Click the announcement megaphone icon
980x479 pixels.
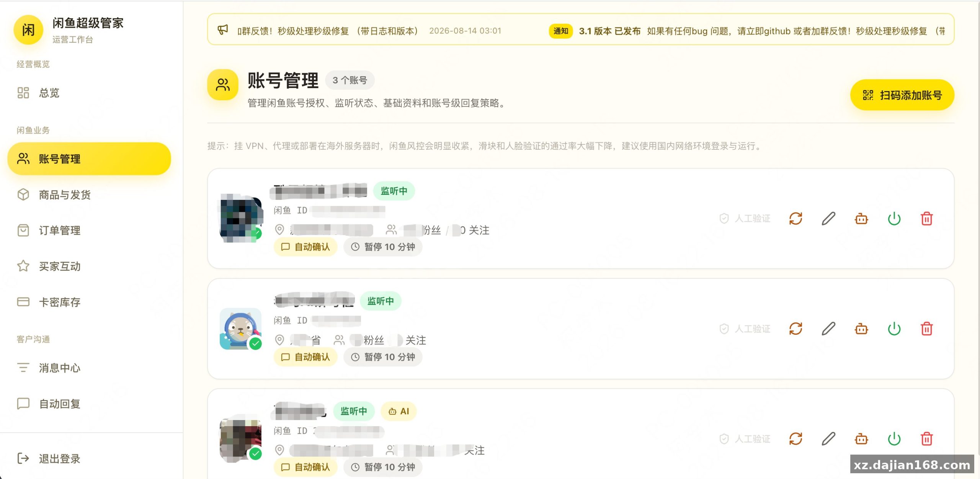[223, 30]
